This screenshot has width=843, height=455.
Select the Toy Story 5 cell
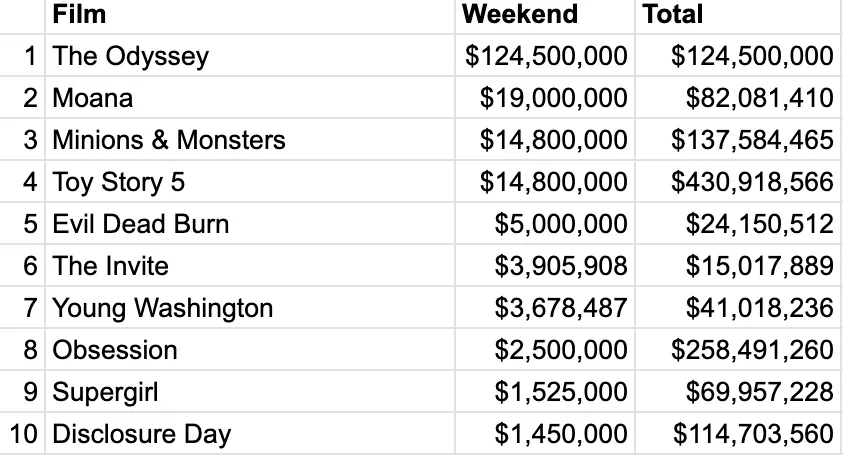(250, 181)
